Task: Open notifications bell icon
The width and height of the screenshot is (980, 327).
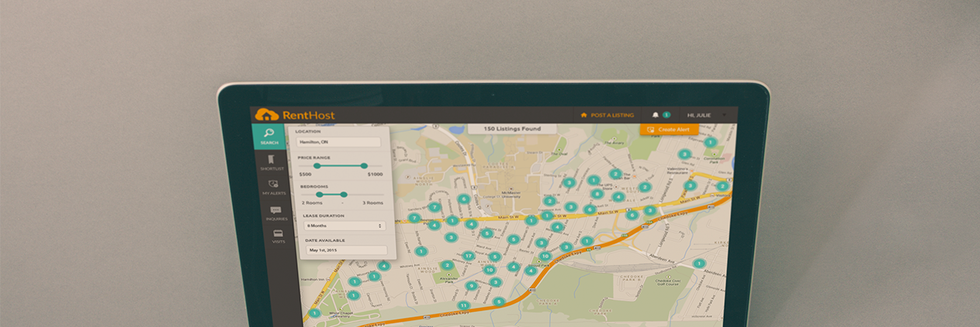Action: 655,115
